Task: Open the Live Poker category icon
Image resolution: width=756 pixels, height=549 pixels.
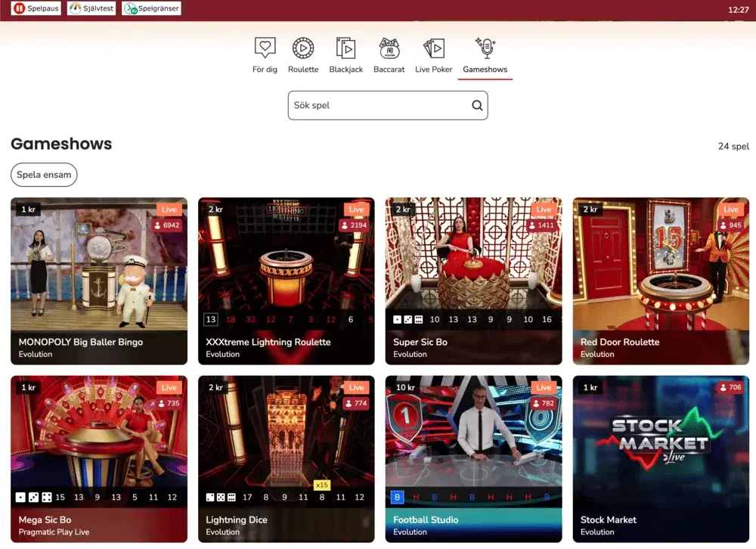Action: click(x=433, y=48)
